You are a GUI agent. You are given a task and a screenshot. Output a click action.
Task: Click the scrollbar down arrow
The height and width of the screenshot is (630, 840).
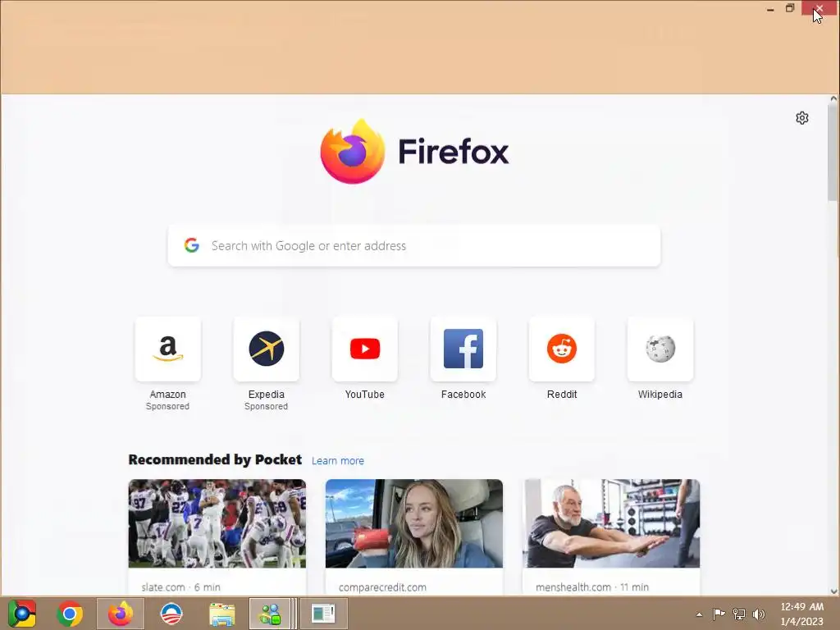tap(833, 591)
